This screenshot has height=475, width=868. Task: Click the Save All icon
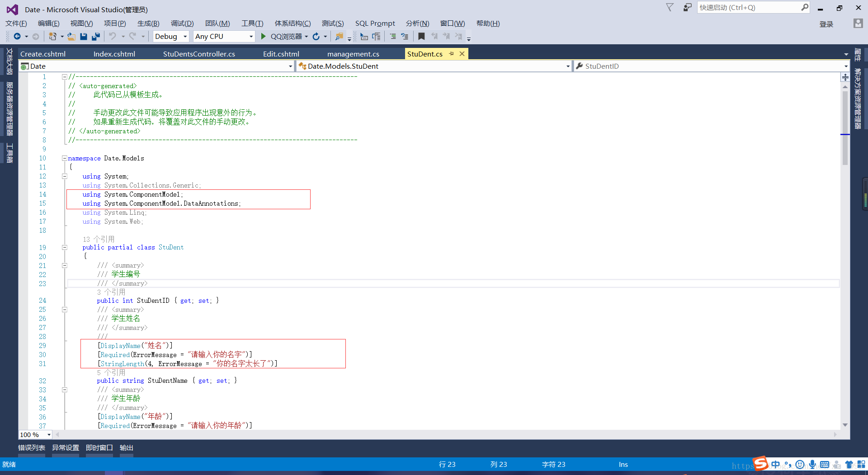(x=96, y=37)
